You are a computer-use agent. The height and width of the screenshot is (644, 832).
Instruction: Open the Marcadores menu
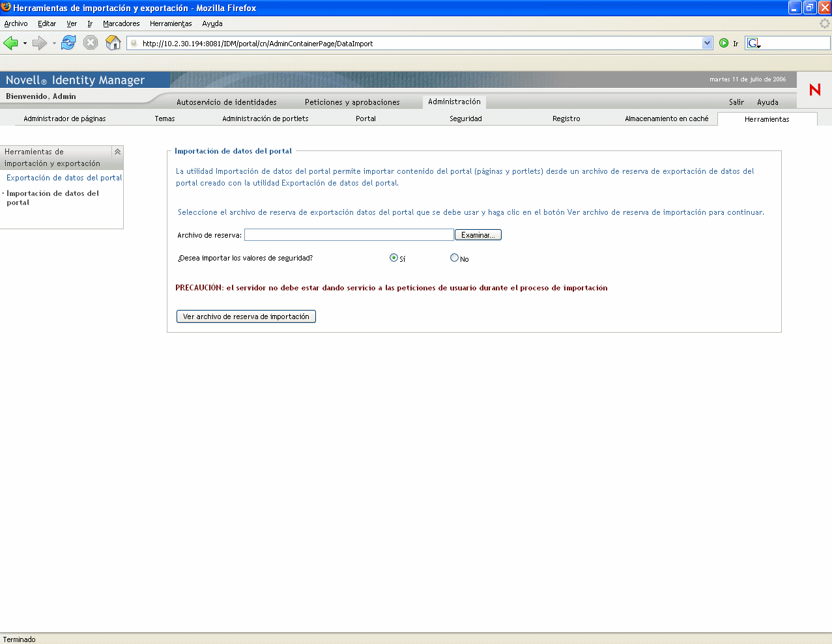[121, 23]
